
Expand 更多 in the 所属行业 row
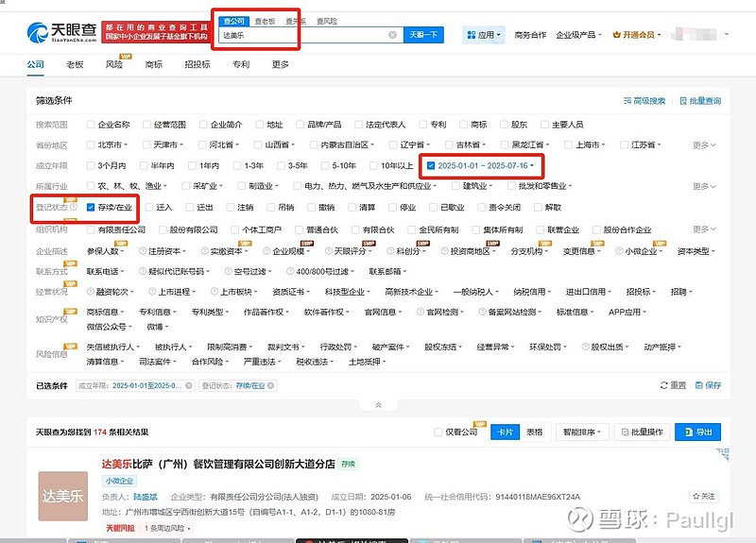(x=704, y=186)
